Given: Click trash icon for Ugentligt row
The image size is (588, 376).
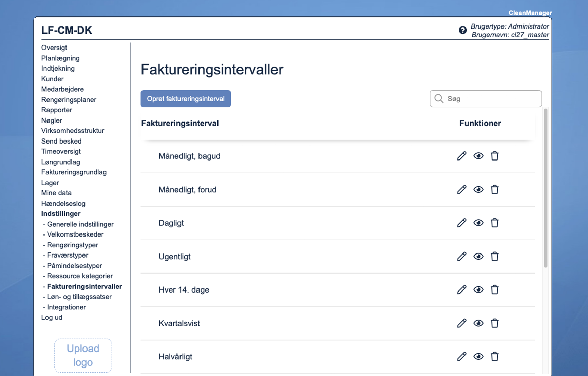Looking at the screenshot, I should coord(494,256).
